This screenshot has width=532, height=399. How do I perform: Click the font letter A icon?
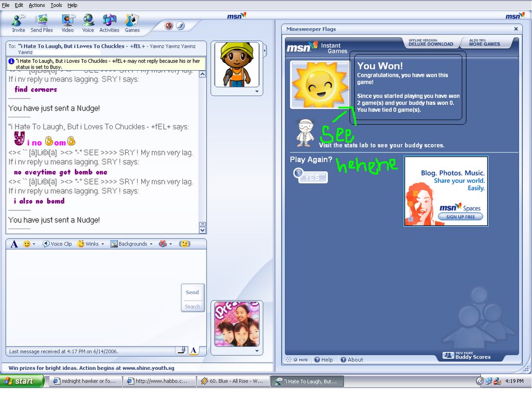tap(14, 244)
